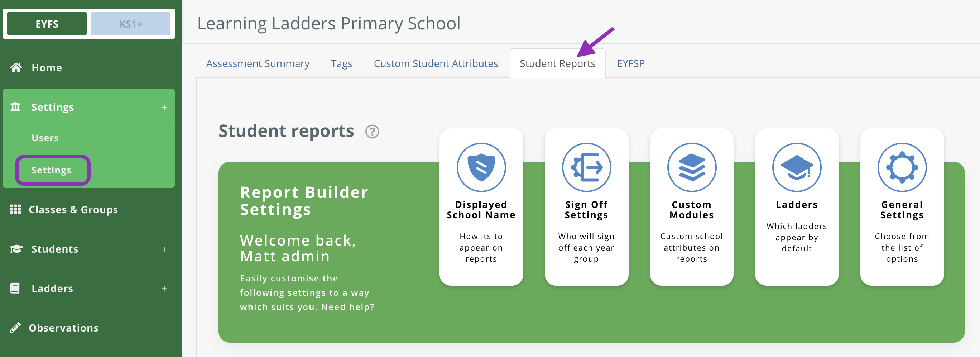Open Users in the sidebar

point(45,138)
